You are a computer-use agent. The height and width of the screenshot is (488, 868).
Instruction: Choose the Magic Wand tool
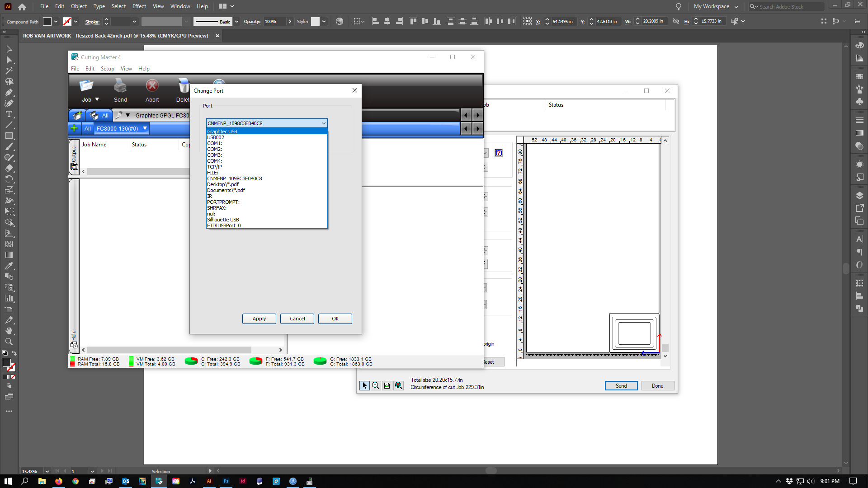[x=9, y=70]
